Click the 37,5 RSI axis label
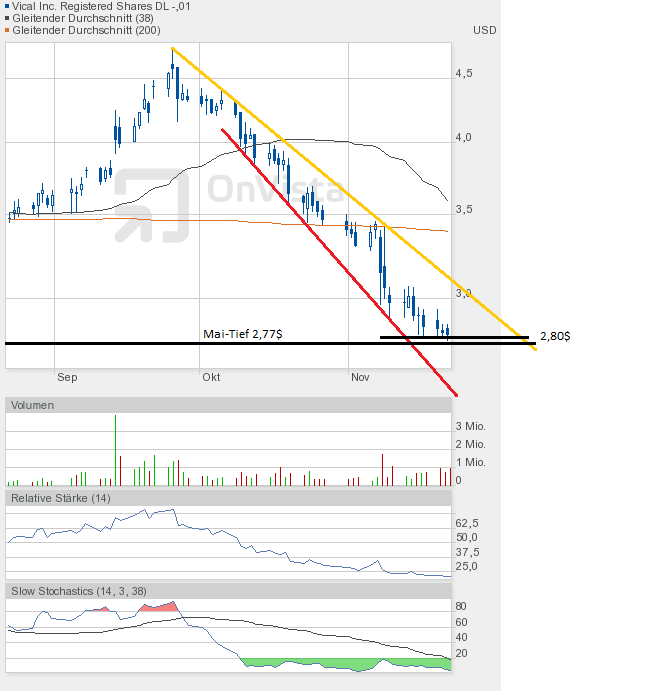 [467, 552]
